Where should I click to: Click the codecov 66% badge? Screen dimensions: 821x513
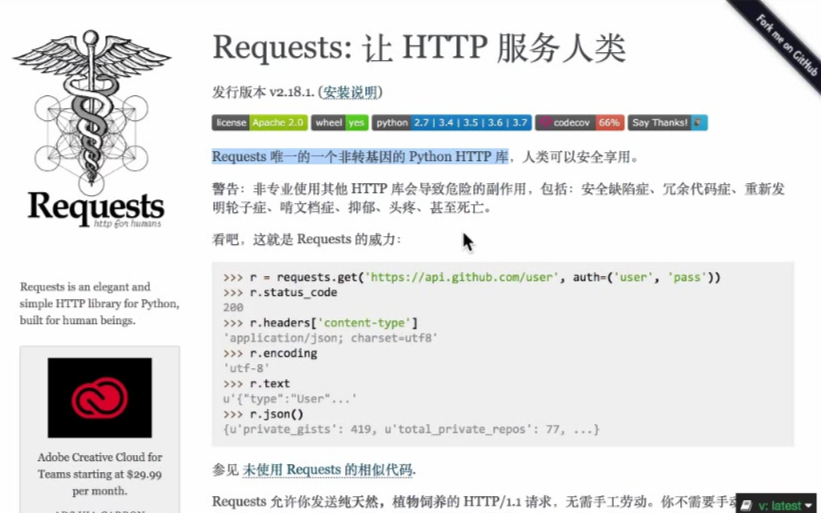[580, 122]
